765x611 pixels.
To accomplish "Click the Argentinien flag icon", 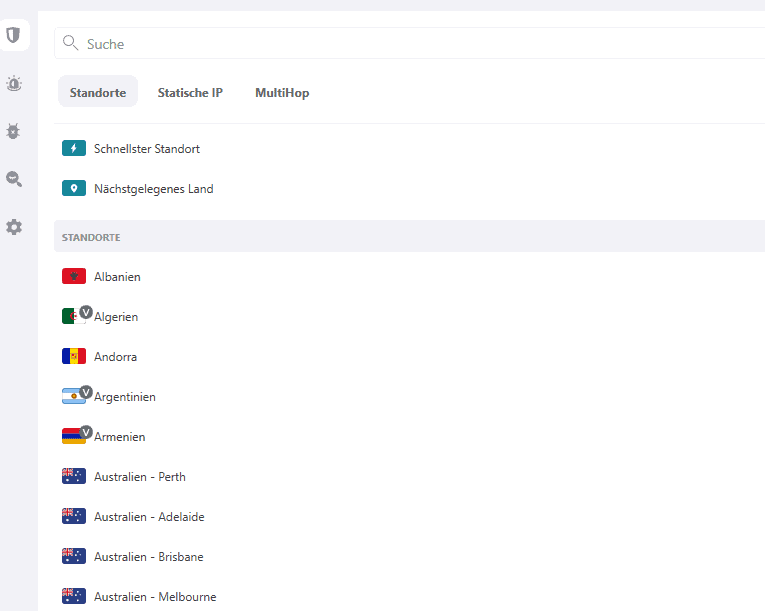I will coord(72,396).
